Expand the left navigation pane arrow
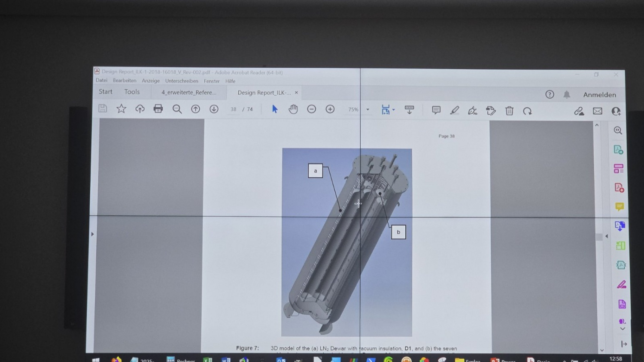The width and height of the screenshot is (644, 362). 92,234
